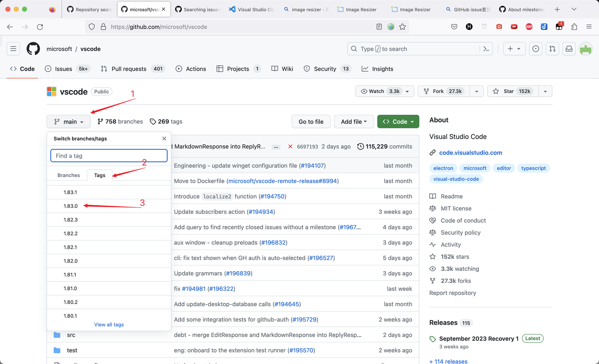Reload the current page
599x364 pixels.
pos(40,27)
